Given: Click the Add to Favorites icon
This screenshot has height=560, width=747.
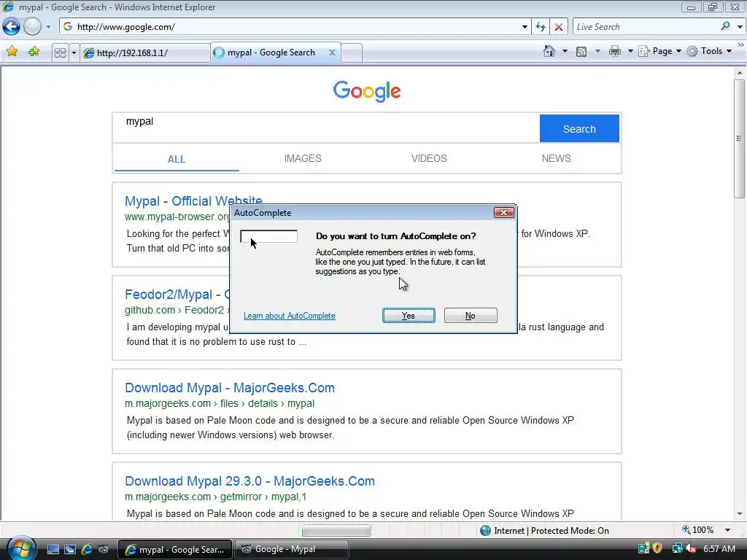Looking at the screenshot, I should coord(34,52).
